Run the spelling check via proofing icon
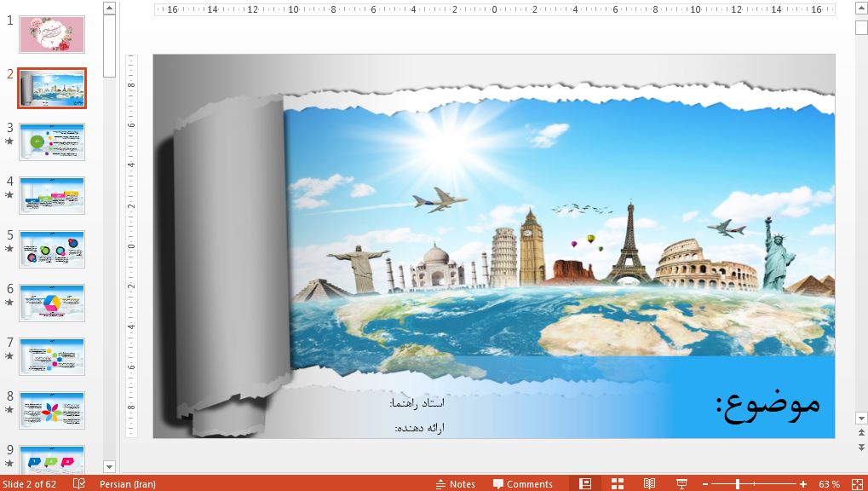 [78, 483]
